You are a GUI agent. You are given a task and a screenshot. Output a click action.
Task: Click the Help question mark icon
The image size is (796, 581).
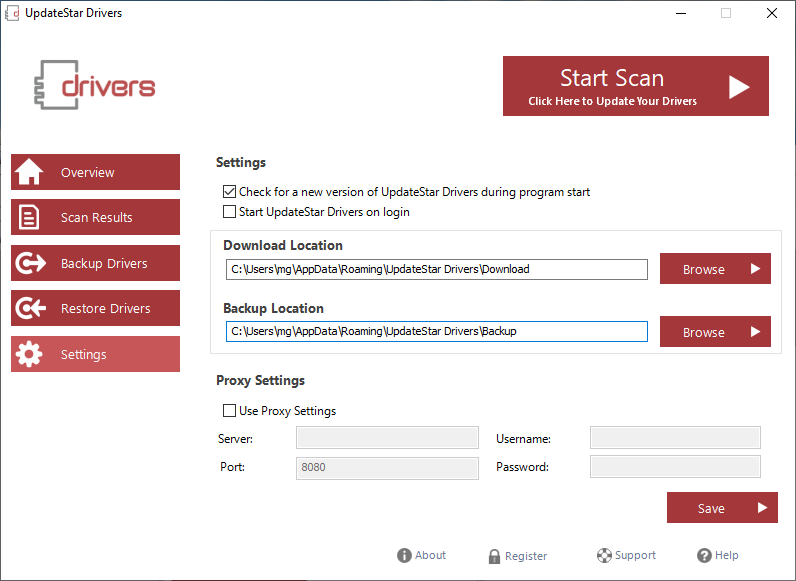pyautogui.click(x=704, y=556)
